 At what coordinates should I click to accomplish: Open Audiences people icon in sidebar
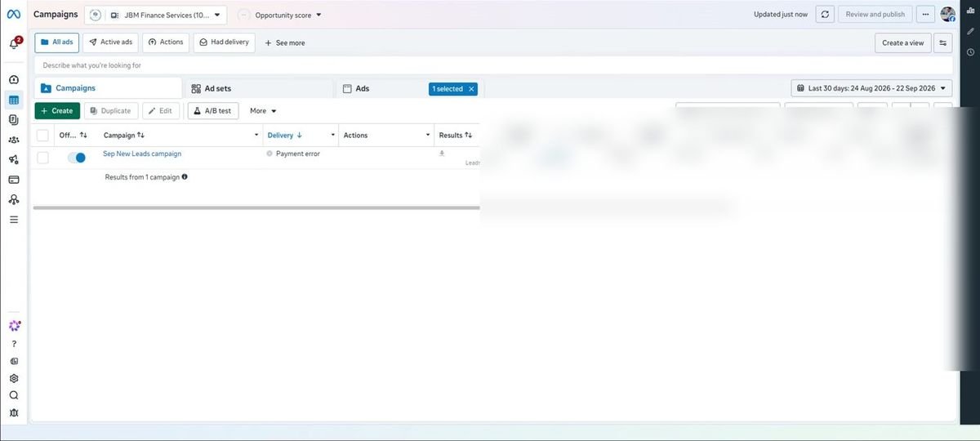(x=14, y=140)
